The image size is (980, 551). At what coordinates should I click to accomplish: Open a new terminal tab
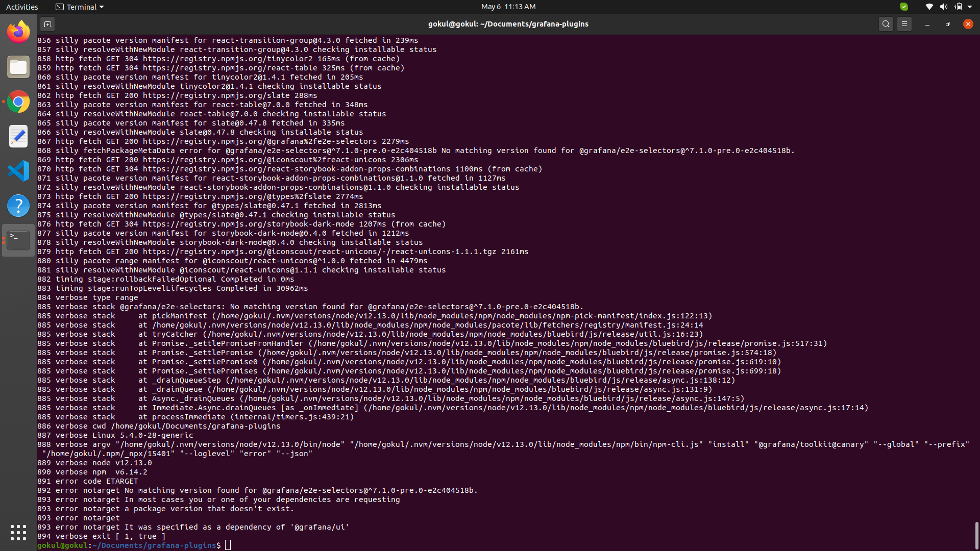click(47, 23)
